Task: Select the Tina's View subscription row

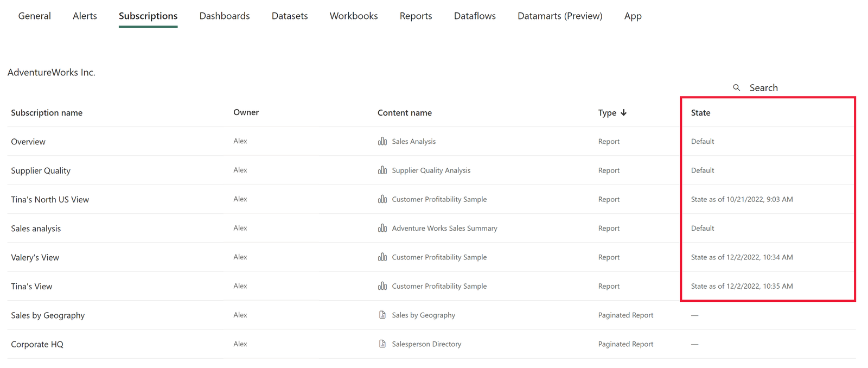Action: click(x=431, y=286)
